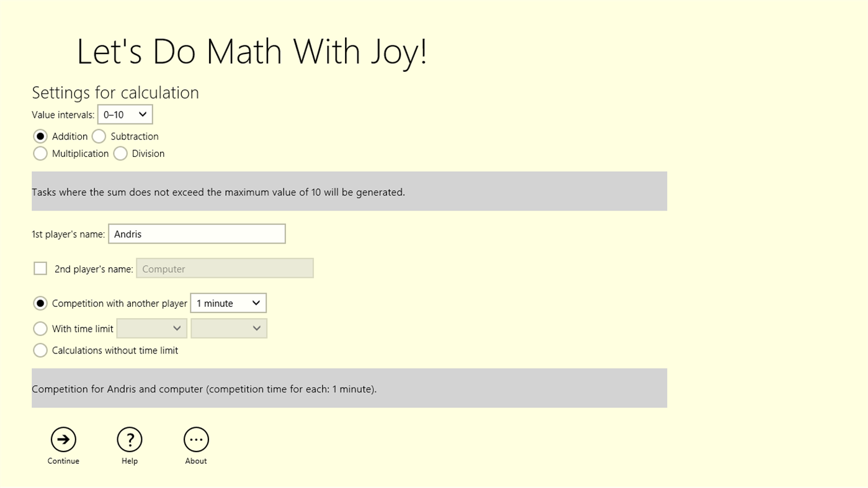Select Competition with another player
868x488 pixels.
[40, 303]
